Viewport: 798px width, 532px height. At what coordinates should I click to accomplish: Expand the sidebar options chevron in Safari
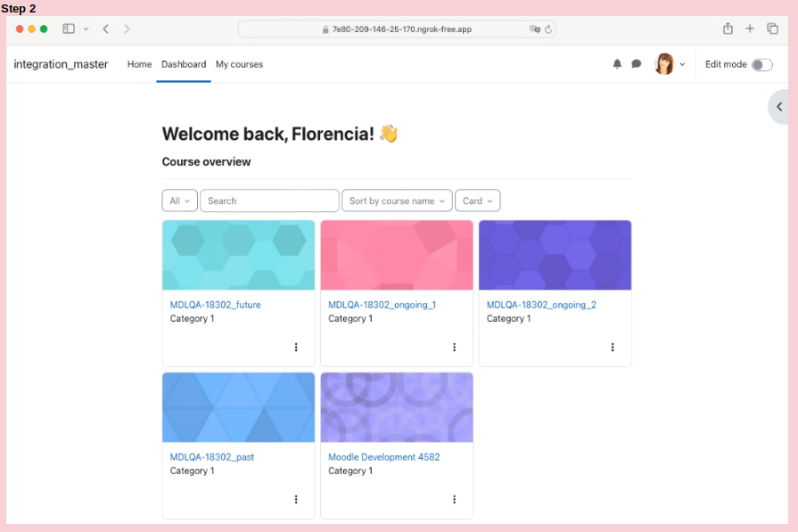pyautogui.click(x=86, y=29)
